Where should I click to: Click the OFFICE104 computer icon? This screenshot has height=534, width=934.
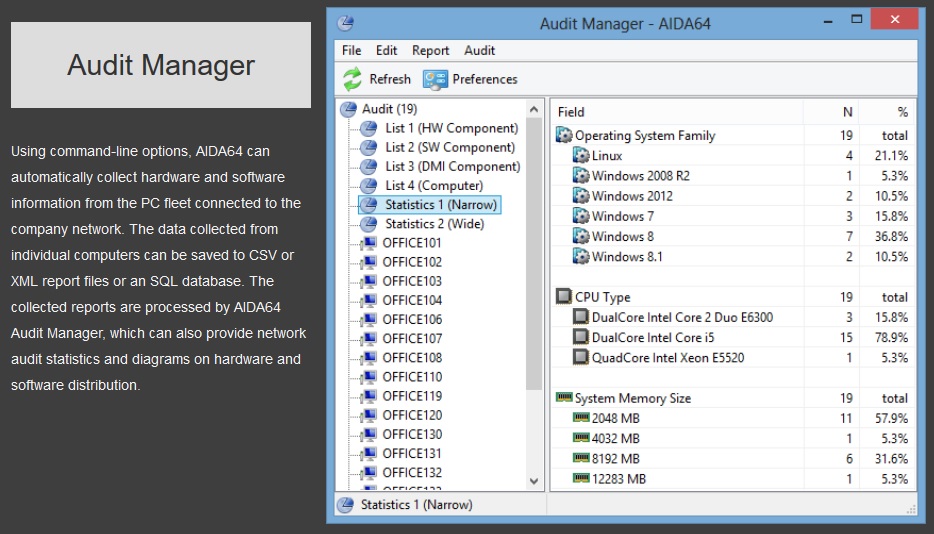[369, 300]
